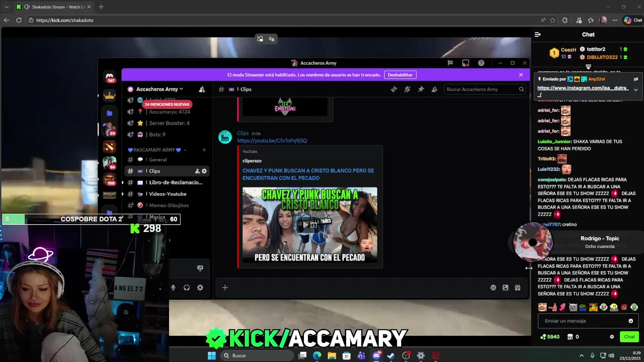
Task: Select the Dota 2 server icon in Discord
Action: pos(110,146)
